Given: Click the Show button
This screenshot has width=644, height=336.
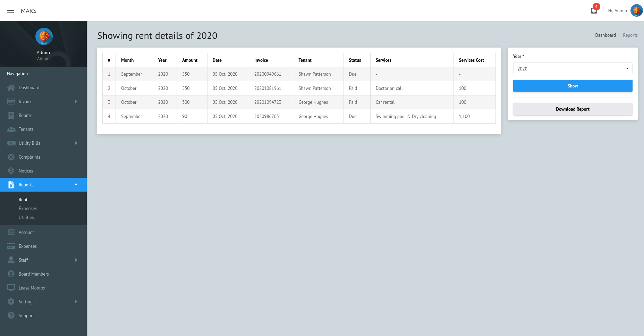Looking at the screenshot, I should 572,86.
